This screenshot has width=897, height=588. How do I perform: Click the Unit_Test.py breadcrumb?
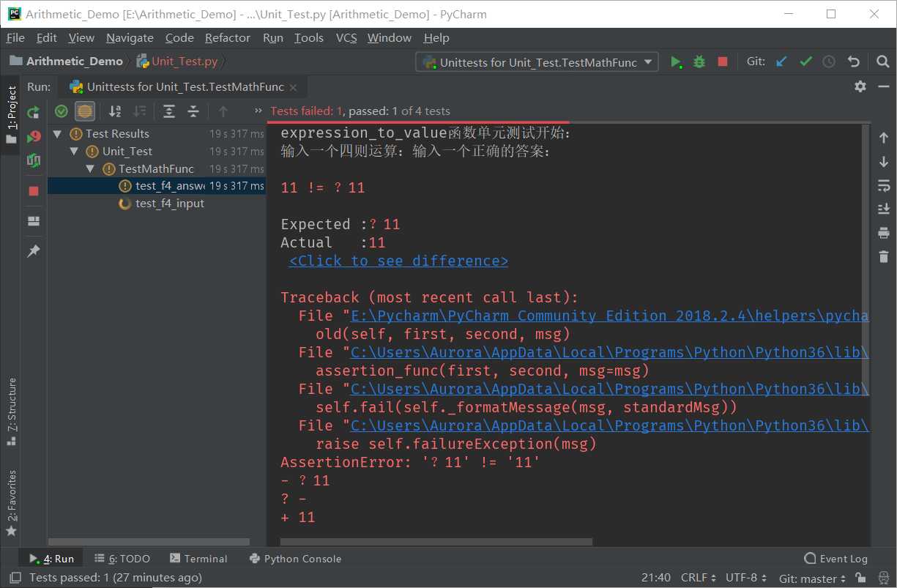pyautogui.click(x=177, y=62)
